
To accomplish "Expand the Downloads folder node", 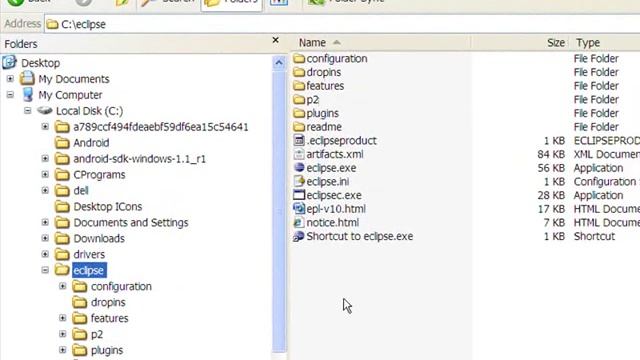I will click(x=45, y=238).
